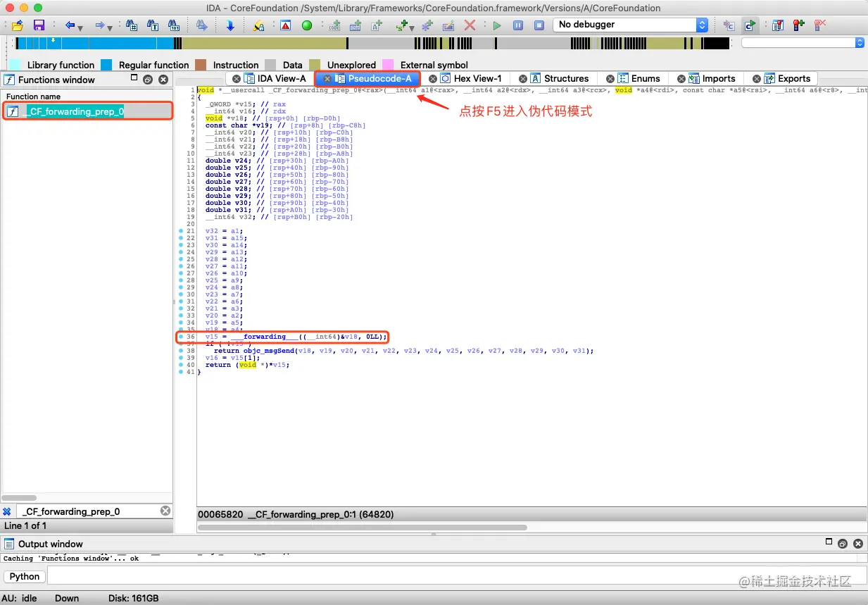Screen dimensions: 868x605
Task: Close the Exports tab
Action: 757,79
